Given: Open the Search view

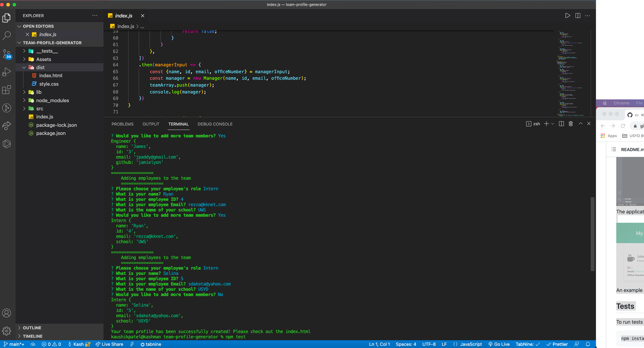Looking at the screenshot, I should coord(7,36).
